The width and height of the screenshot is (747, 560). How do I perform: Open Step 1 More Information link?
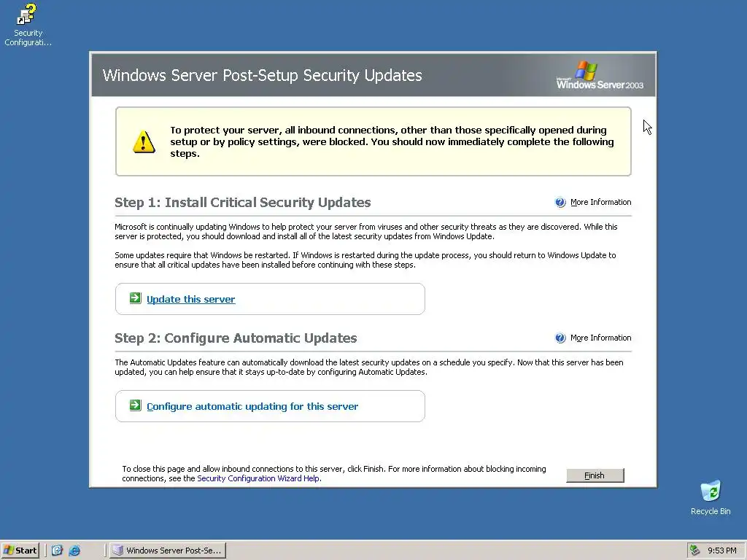600,203
